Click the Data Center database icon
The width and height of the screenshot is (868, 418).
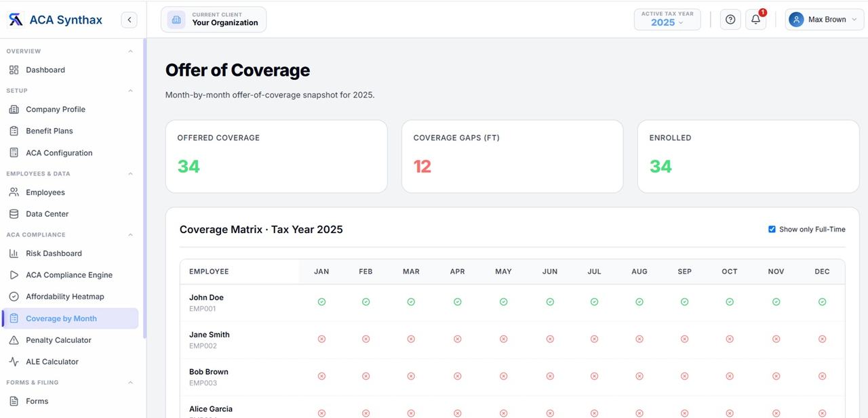[x=14, y=214]
